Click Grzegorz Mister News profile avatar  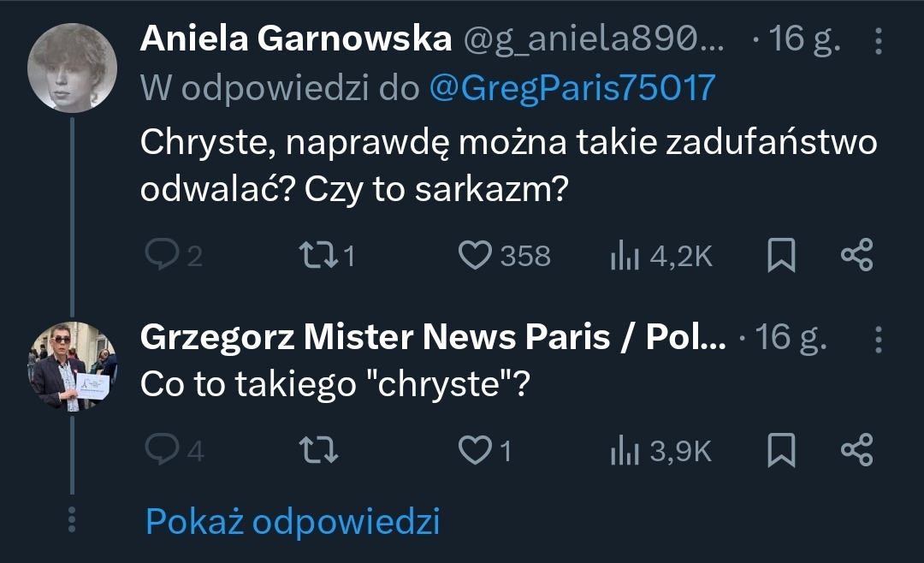tap(73, 368)
